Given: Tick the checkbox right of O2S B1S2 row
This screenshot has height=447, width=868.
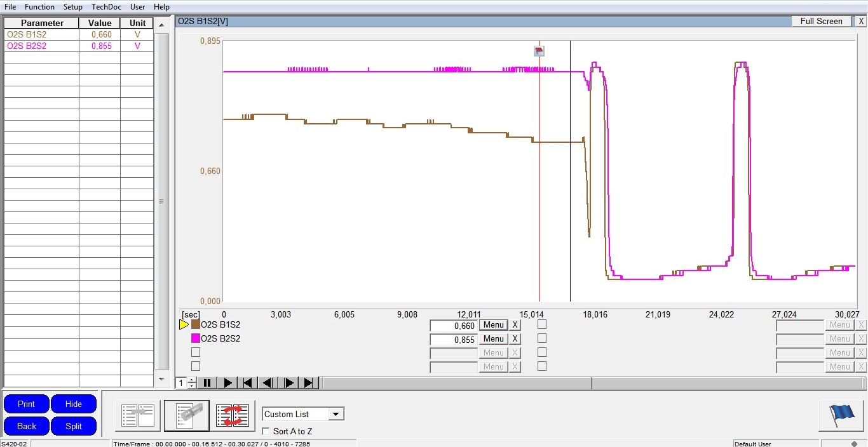Looking at the screenshot, I should pos(542,324).
